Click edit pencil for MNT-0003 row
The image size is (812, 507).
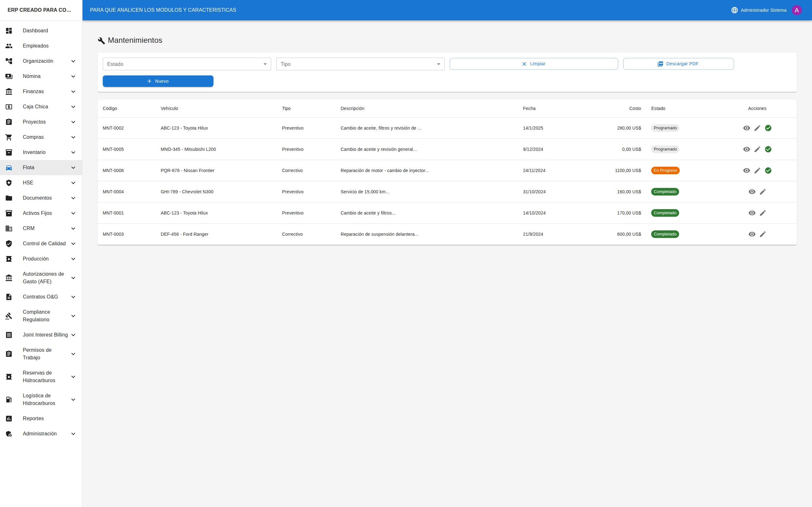[x=763, y=234]
